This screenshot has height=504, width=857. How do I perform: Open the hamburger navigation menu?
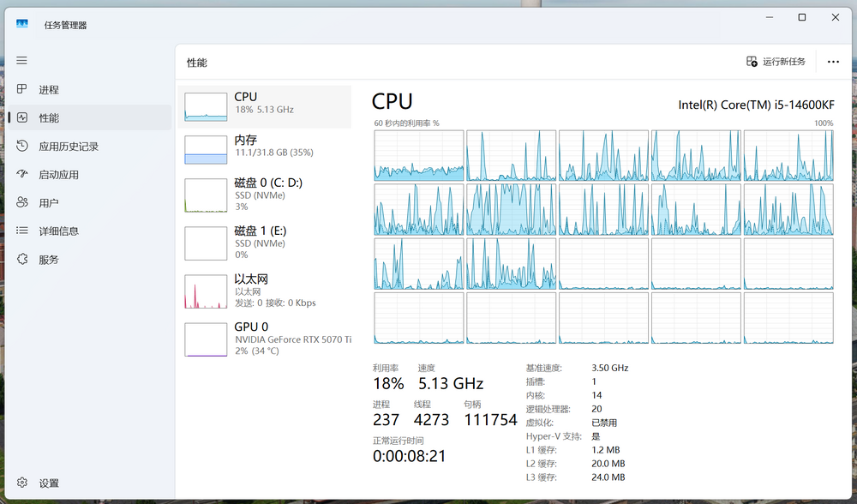click(21, 61)
